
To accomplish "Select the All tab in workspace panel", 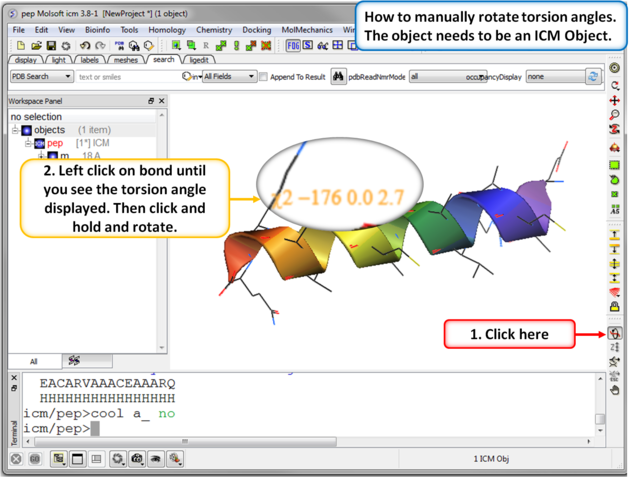I will [x=33, y=361].
